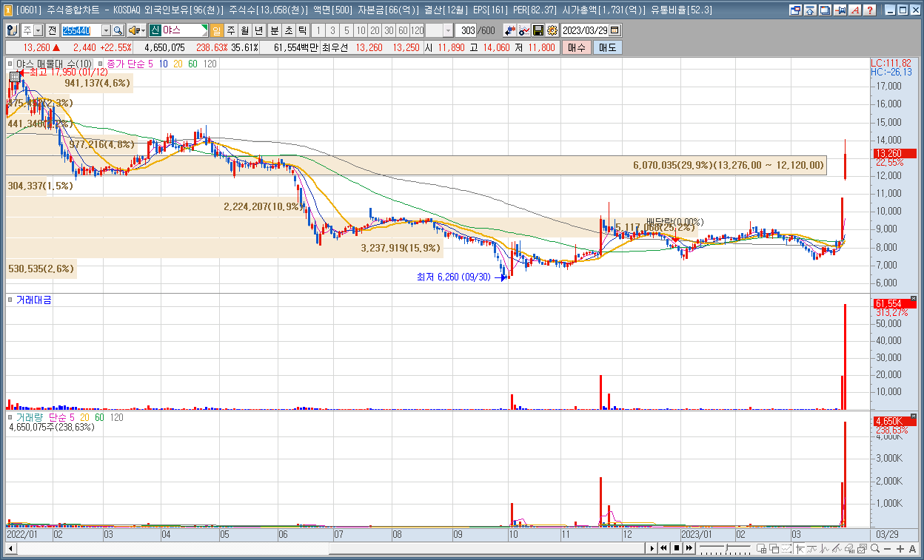Close the 거래대금 panel with its corner X
Viewport: 924px width, 560px height.
[913, 299]
